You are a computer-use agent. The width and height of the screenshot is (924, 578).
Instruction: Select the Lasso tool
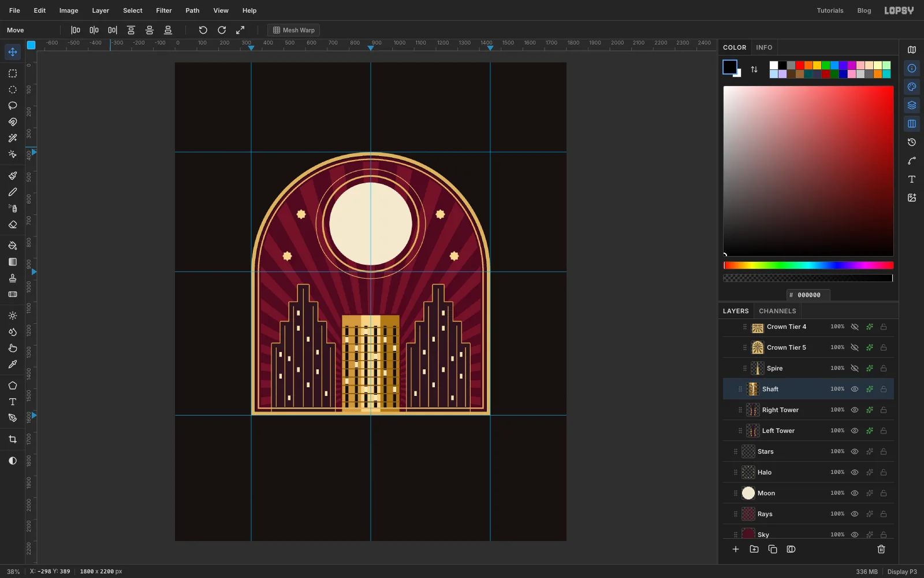pyautogui.click(x=13, y=106)
